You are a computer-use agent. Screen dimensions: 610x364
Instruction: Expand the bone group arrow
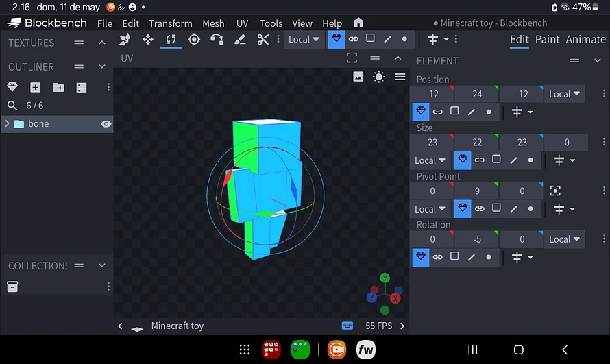pos(7,123)
